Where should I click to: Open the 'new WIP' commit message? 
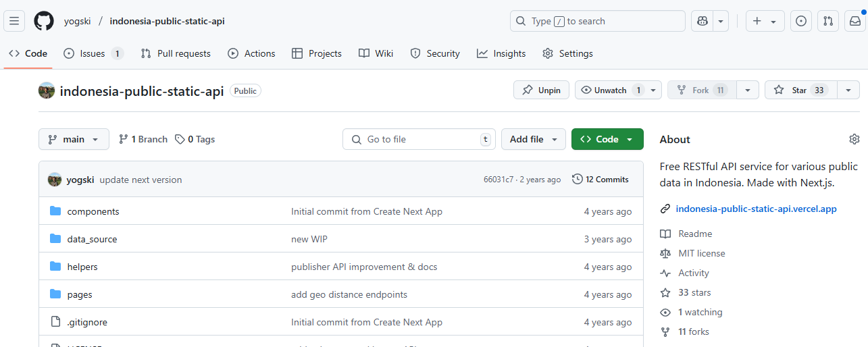[x=309, y=239]
